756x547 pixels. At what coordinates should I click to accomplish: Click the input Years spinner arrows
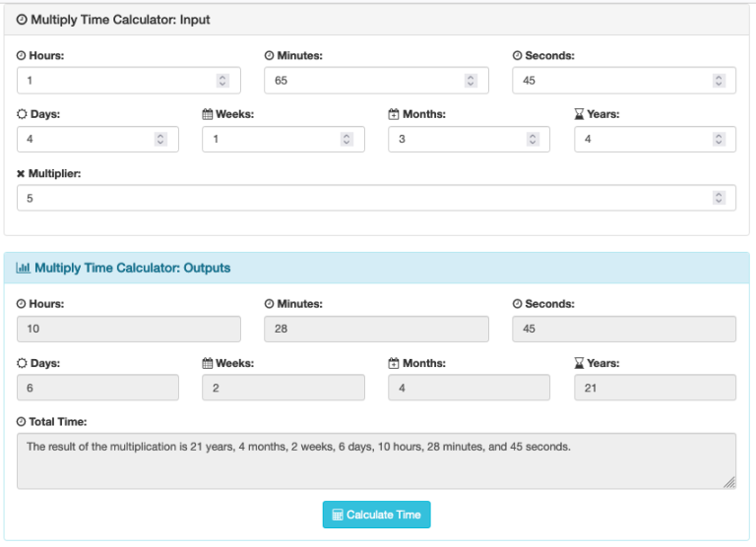pos(719,140)
